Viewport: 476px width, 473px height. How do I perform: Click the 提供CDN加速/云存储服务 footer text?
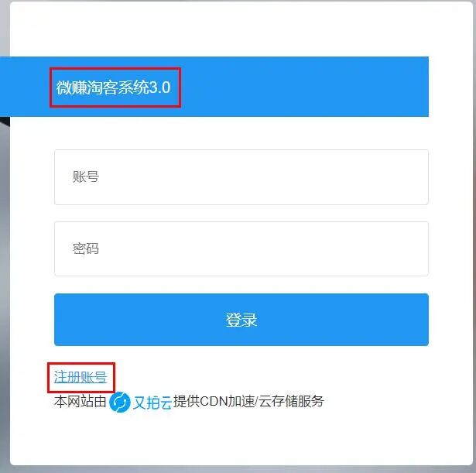click(x=248, y=401)
